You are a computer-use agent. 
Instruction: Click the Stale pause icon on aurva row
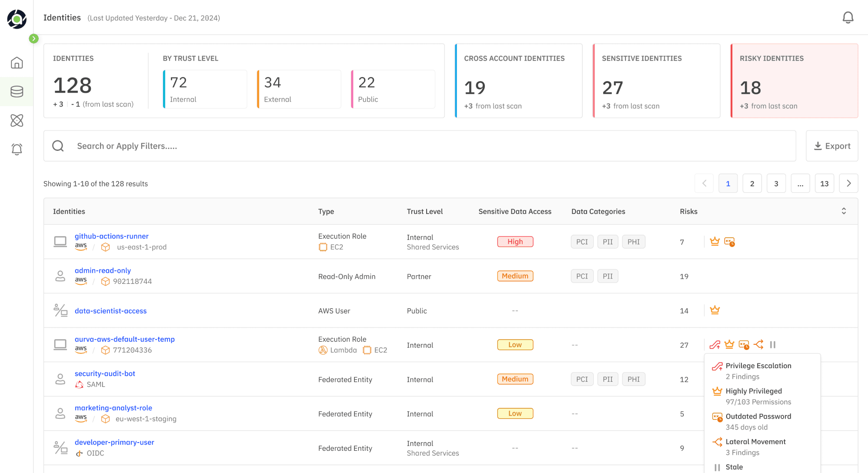[x=773, y=345]
